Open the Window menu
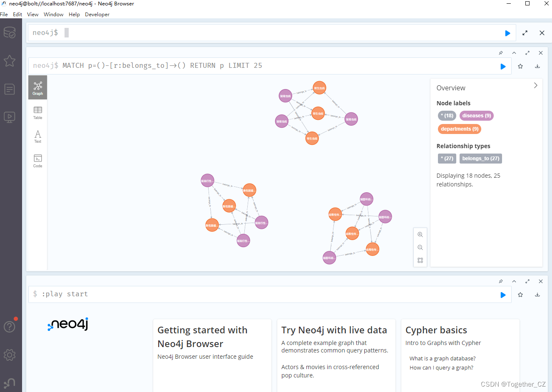The height and width of the screenshot is (392, 552). [54, 14]
